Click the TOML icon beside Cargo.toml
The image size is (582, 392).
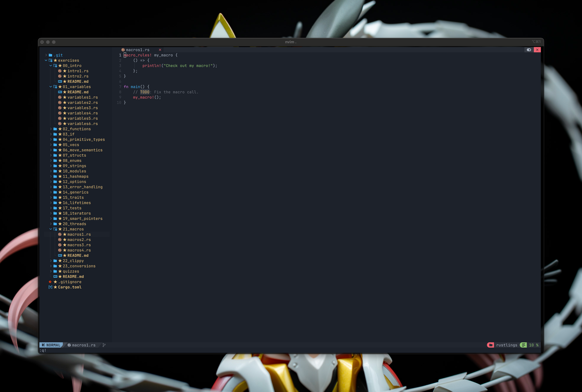(50, 287)
